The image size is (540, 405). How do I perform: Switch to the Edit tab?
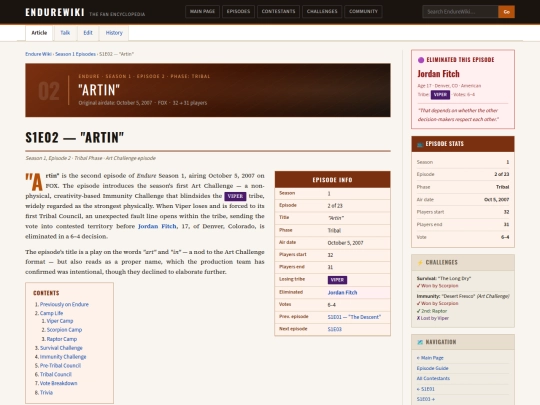(x=88, y=33)
